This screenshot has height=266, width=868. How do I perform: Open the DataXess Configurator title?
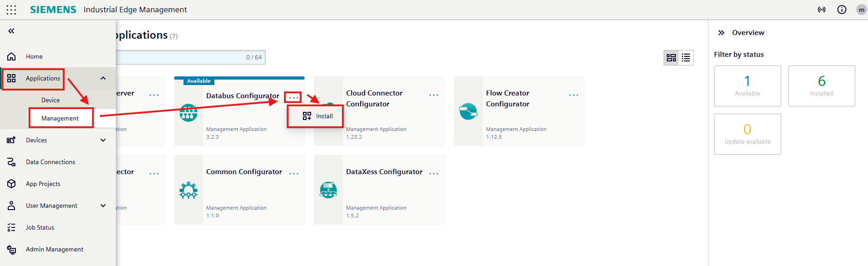(x=384, y=171)
